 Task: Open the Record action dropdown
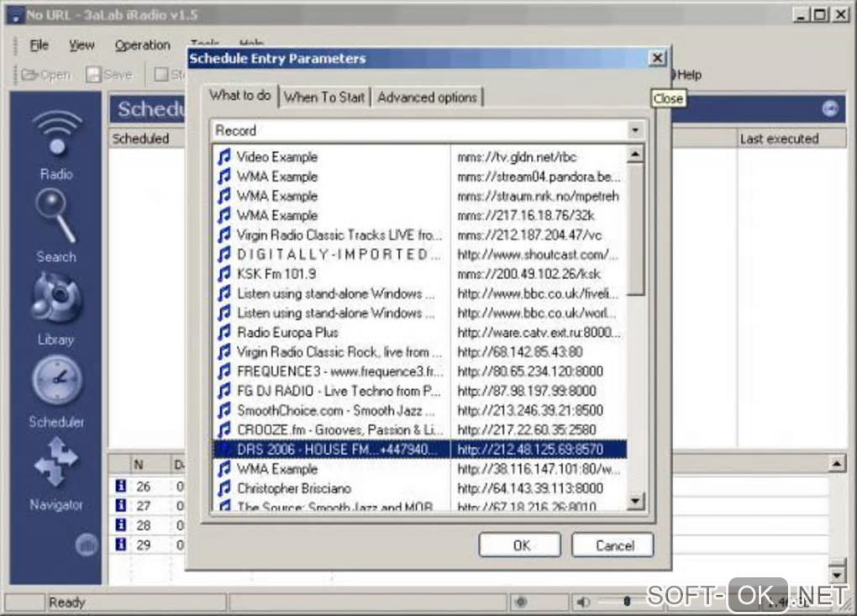click(634, 130)
